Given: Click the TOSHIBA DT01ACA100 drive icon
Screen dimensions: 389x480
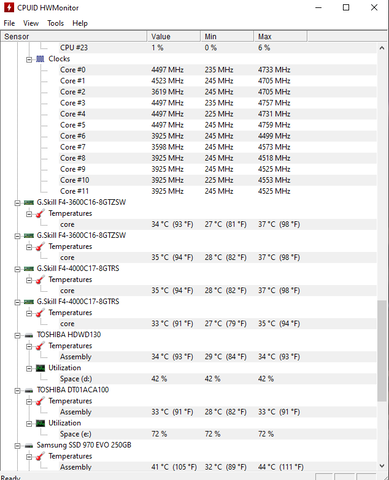Looking at the screenshot, I should click(29, 390).
